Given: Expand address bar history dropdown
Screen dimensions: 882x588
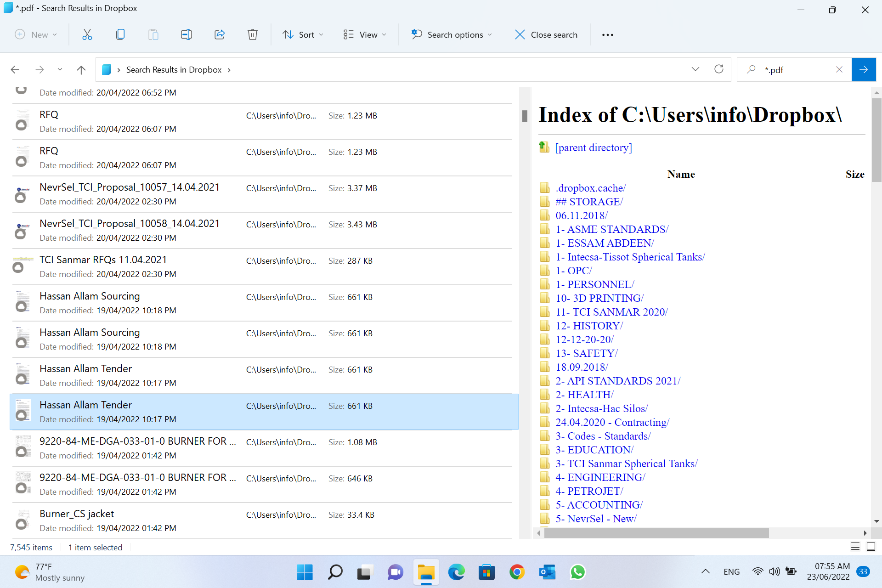Looking at the screenshot, I should click(695, 69).
